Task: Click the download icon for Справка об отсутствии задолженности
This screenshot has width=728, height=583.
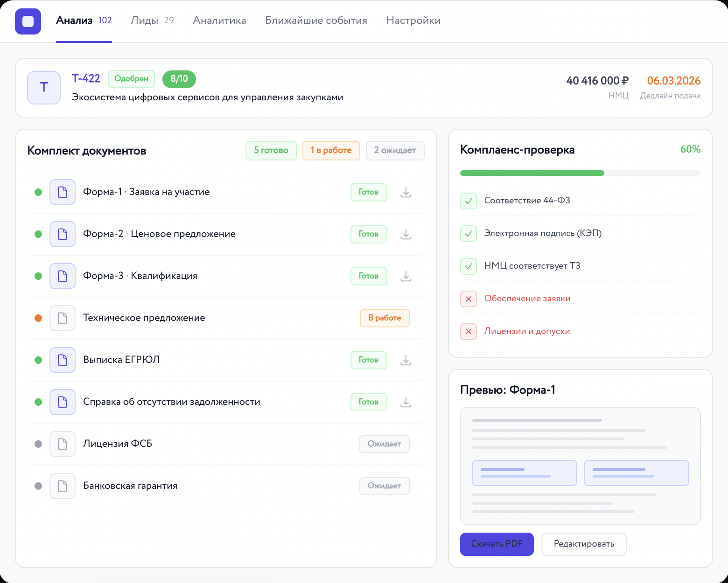Action: point(406,402)
